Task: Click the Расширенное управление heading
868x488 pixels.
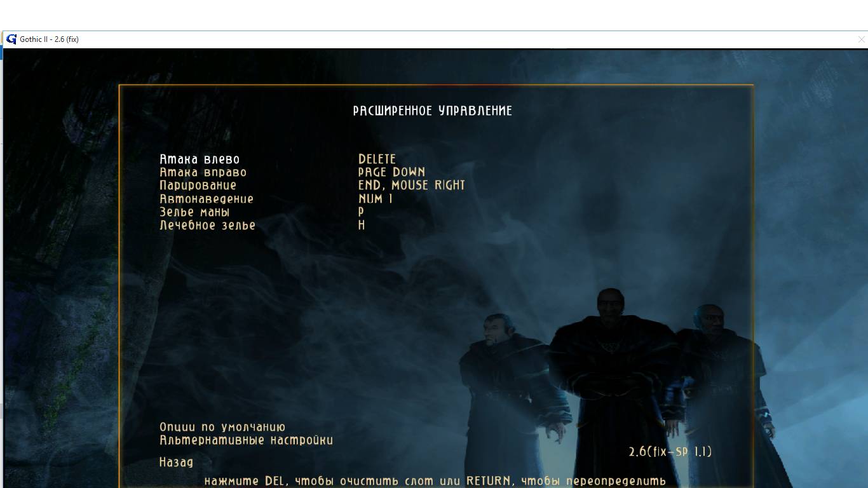Action: pos(433,111)
